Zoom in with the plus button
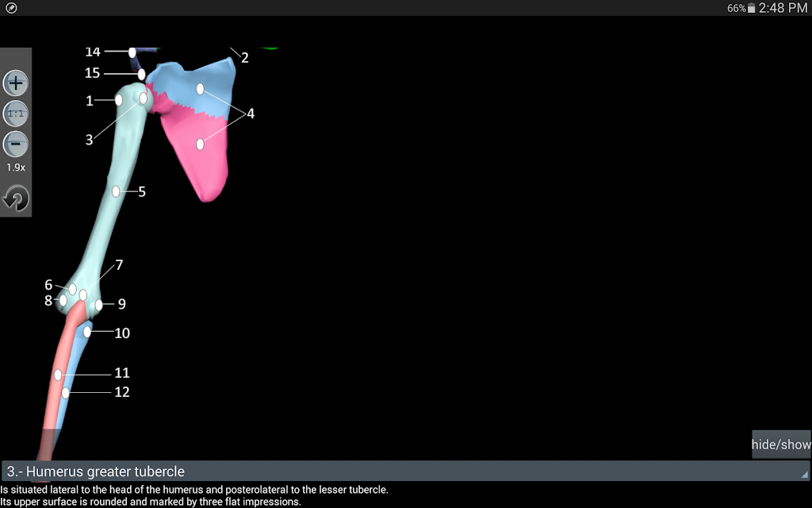 tap(16, 83)
